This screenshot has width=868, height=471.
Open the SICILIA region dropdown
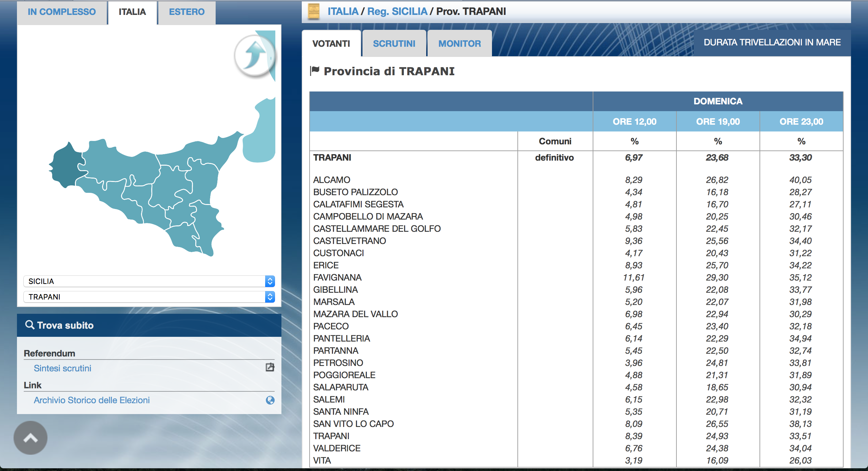[149, 281]
